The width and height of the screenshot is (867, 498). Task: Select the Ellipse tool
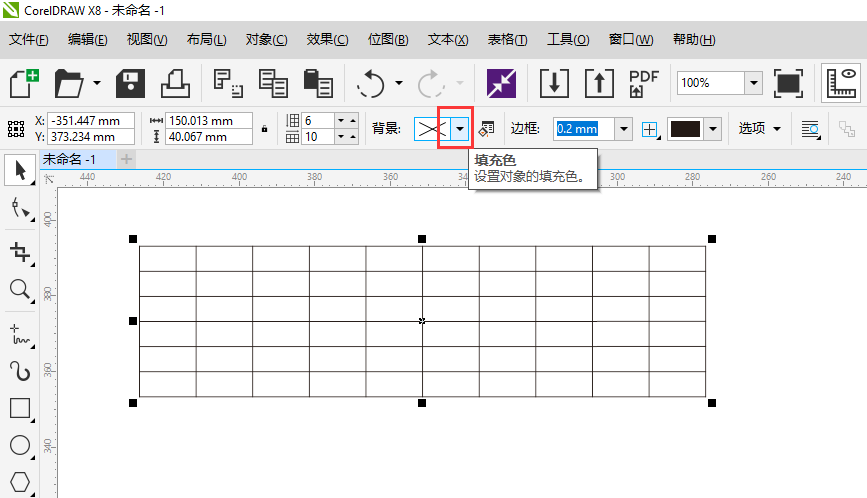20,445
